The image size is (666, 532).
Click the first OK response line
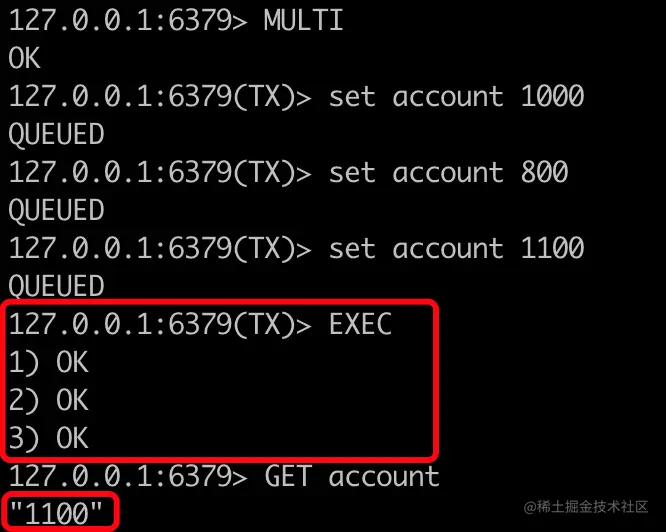click(24, 58)
